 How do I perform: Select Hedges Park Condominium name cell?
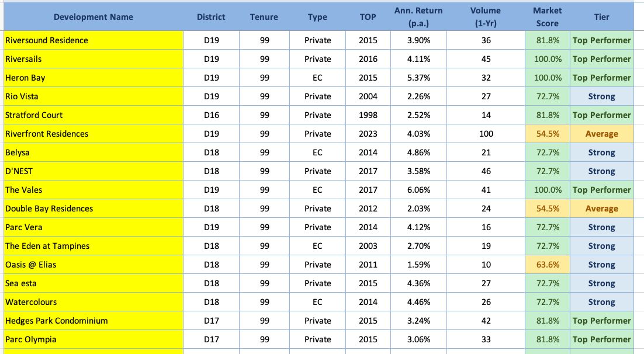click(x=94, y=321)
